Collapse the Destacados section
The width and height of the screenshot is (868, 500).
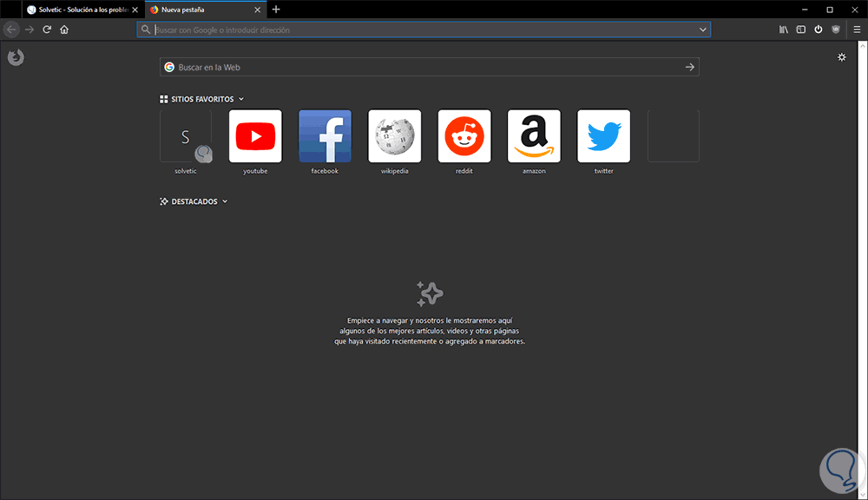click(x=225, y=201)
